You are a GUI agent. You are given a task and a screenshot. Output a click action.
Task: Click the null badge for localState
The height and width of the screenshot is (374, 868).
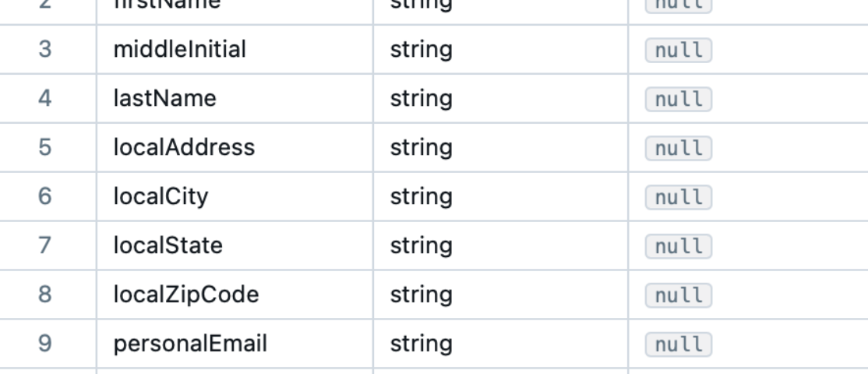[x=678, y=246]
